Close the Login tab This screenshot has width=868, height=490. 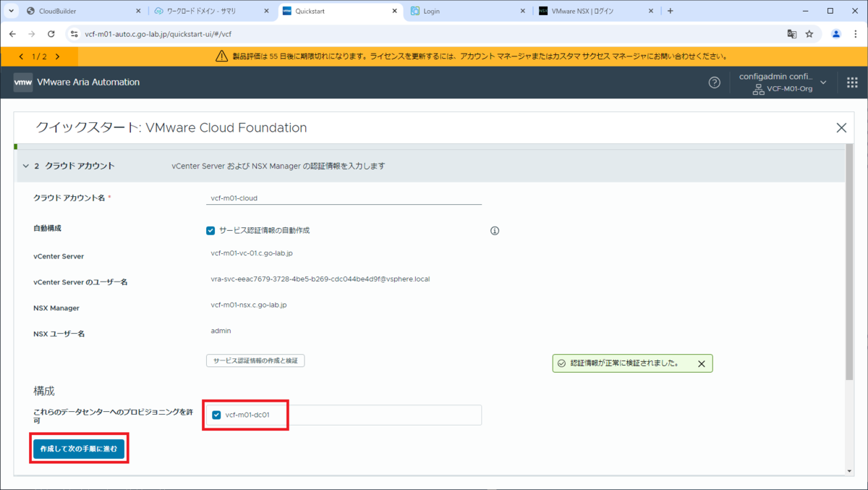[x=523, y=11]
